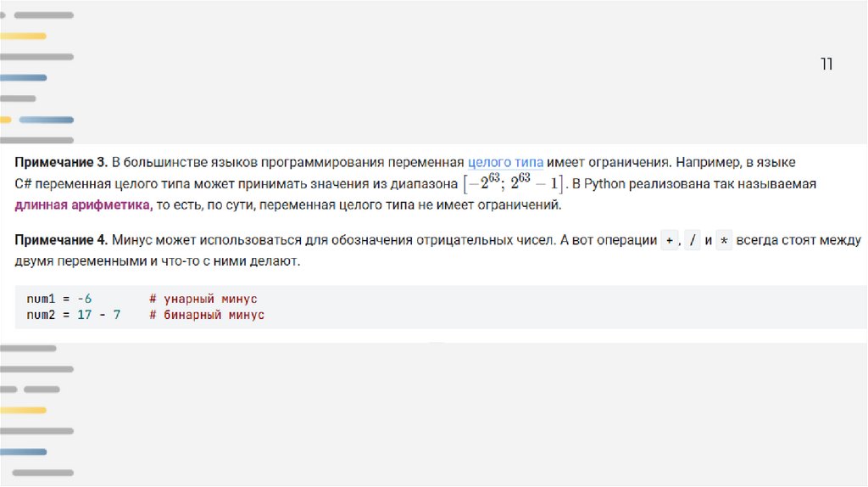Click the "num1" variable in the code block
Image resolution: width=868 pixels, height=487 pixels.
tap(40, 299)
